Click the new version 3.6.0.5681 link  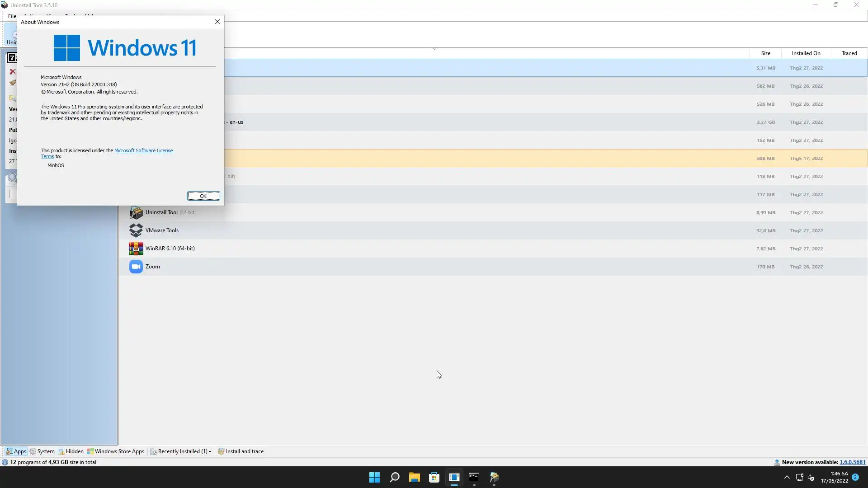(x=852, y=462)
